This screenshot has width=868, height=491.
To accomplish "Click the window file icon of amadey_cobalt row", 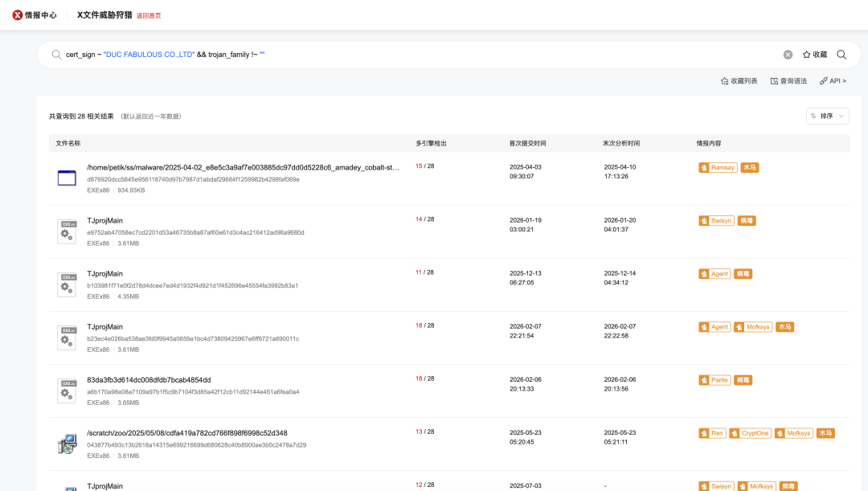I will pyautogui.click(x=67, y=178).
